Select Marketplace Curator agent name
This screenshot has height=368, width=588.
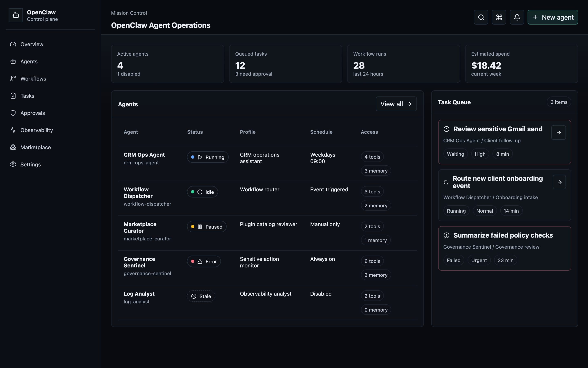tap(140, 227)
